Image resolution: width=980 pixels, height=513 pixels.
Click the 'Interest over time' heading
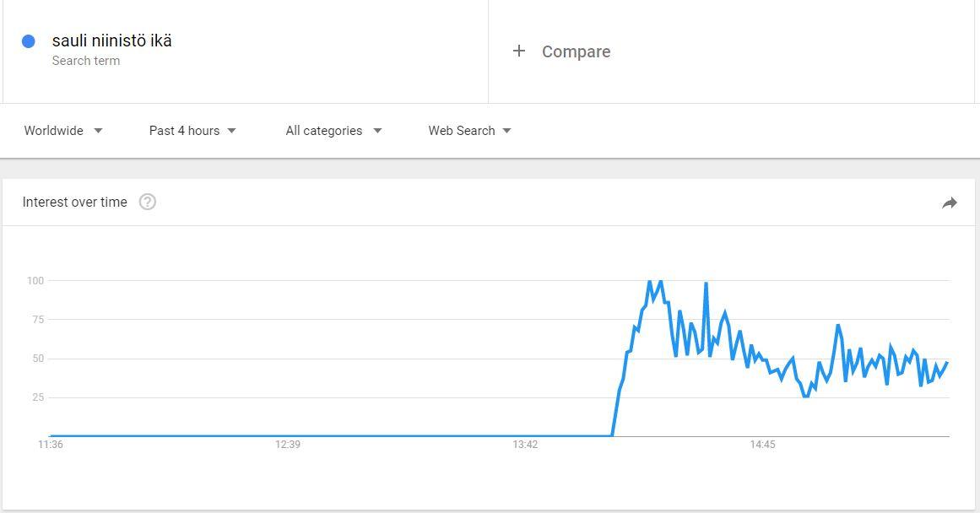(x=75, y=202)
